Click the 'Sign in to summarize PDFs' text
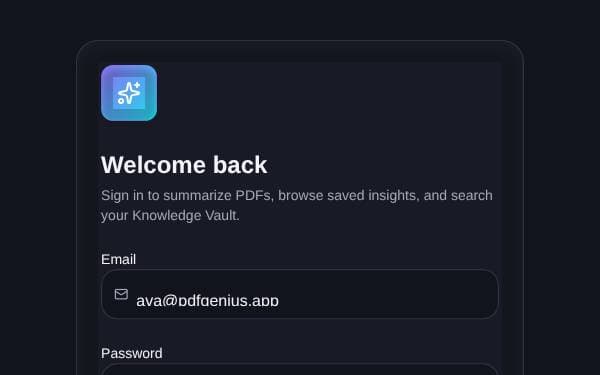 tap(186, 196)
